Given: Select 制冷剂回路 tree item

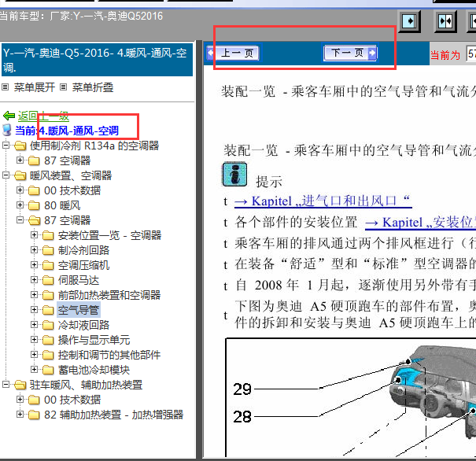Looking at the screenshot, I should tap(83, 250).
